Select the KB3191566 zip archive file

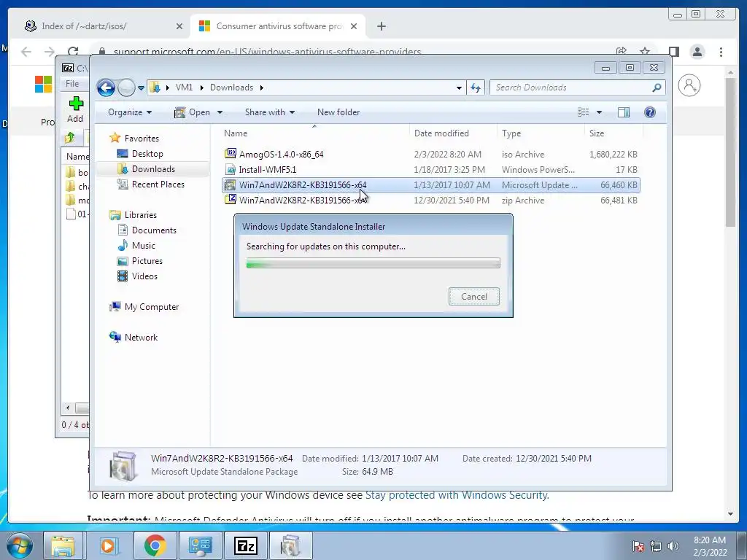(430, 200)
